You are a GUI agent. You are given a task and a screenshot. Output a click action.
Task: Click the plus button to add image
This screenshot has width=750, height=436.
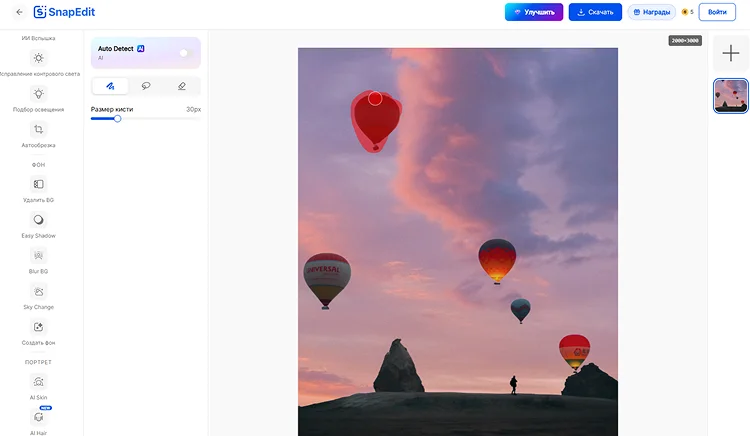(730, 53)
